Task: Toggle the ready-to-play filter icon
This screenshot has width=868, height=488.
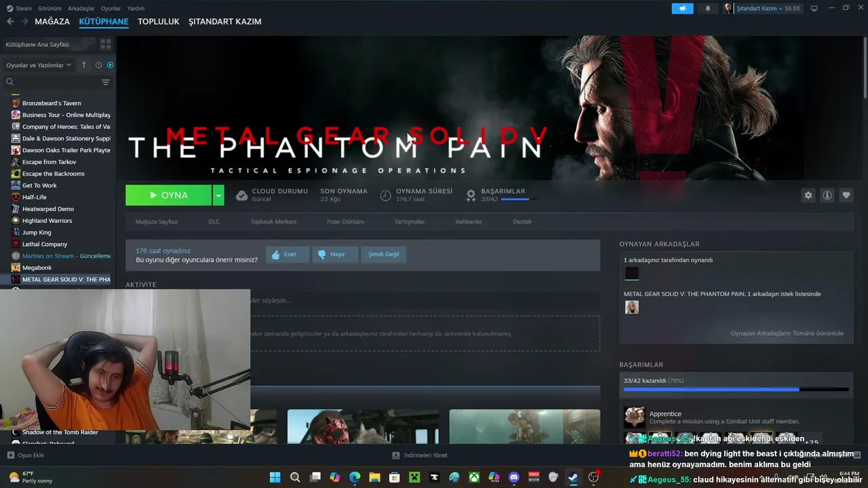Action: coord(110,65)
